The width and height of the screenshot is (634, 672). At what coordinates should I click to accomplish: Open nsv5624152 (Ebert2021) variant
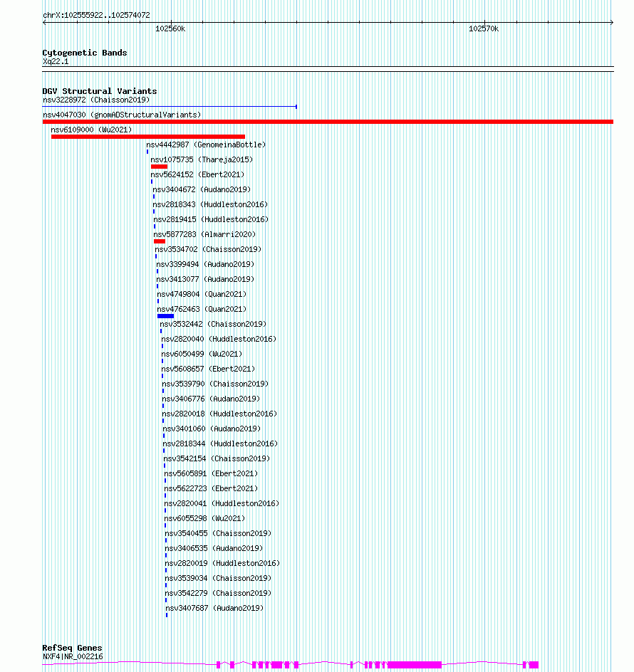197,175
